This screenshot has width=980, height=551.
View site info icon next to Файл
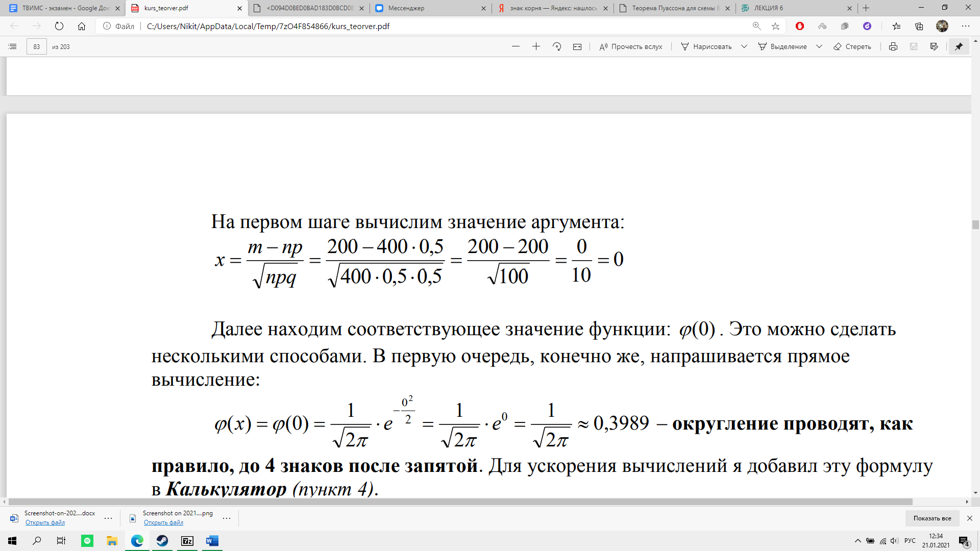tap(107, 26)
